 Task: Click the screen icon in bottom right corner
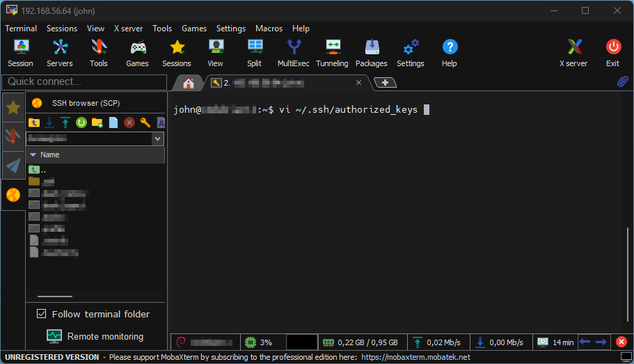pyautogui.click(x=626, y=357)
